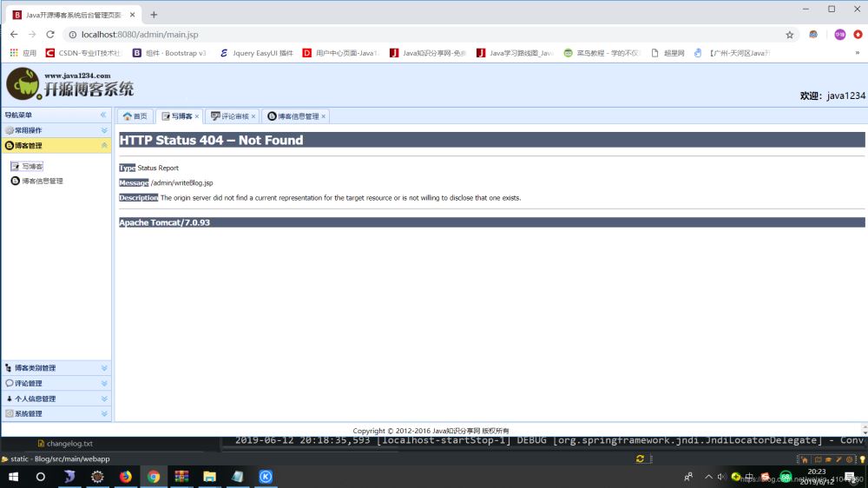Expand the 常用操作 accordion section
Image resolution: width=868 pixels, height=488 pixels.
104,130
